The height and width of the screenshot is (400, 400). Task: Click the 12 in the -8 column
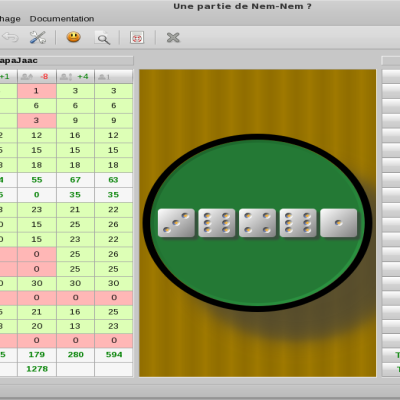click(x=37, y=135)
